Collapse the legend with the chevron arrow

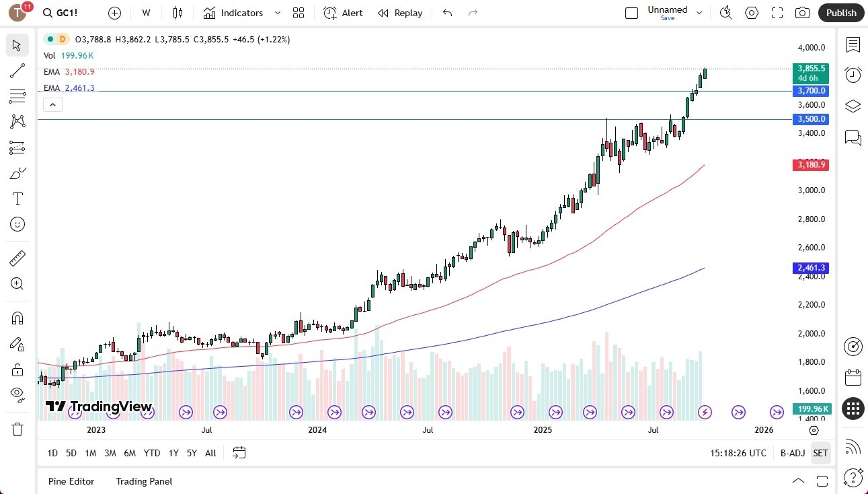coord(52,104)
